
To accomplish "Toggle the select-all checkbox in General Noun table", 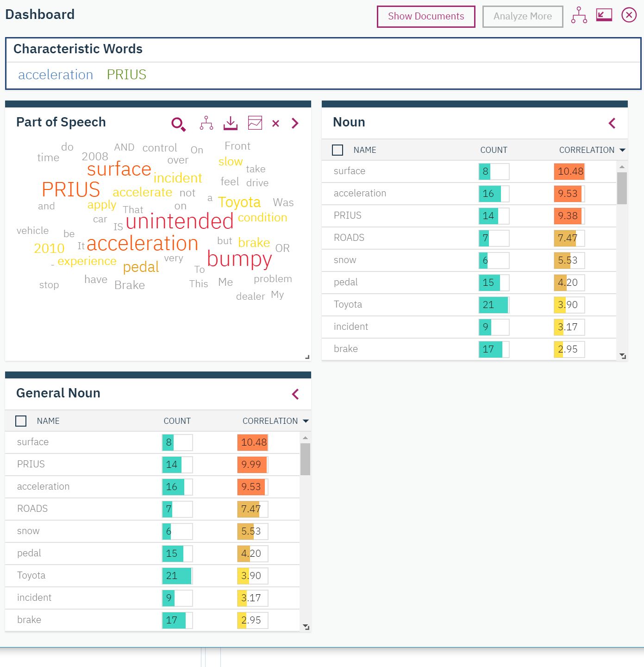I will point(21,421).
